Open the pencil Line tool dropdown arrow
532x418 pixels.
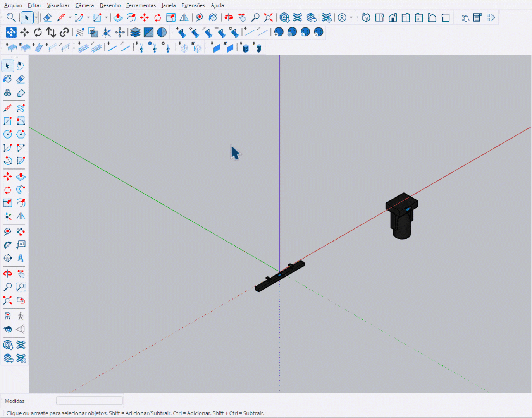point(70,17)
